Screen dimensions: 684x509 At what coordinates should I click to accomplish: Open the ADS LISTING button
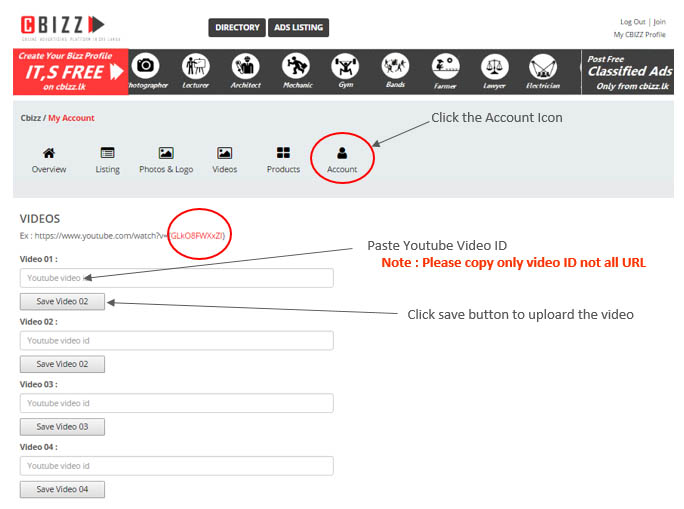point(299,28)
